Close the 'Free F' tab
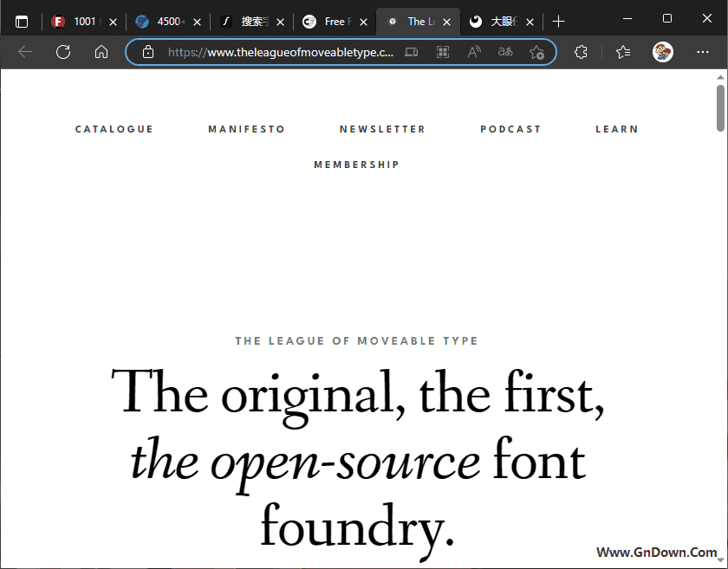This screenshot has width=728, height=569. 364,22
